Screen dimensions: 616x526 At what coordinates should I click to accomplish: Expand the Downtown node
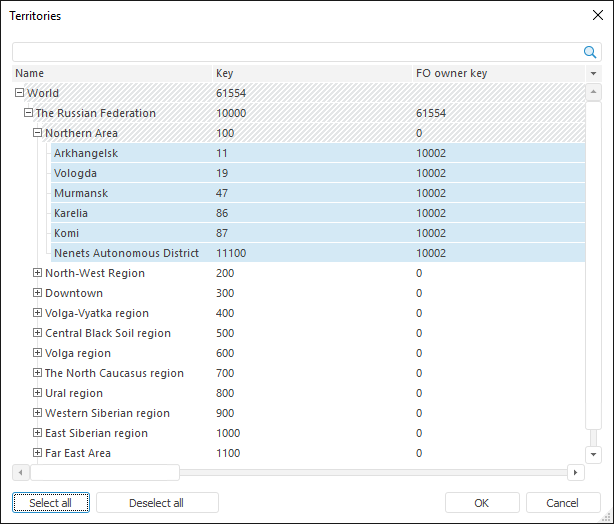37,293
